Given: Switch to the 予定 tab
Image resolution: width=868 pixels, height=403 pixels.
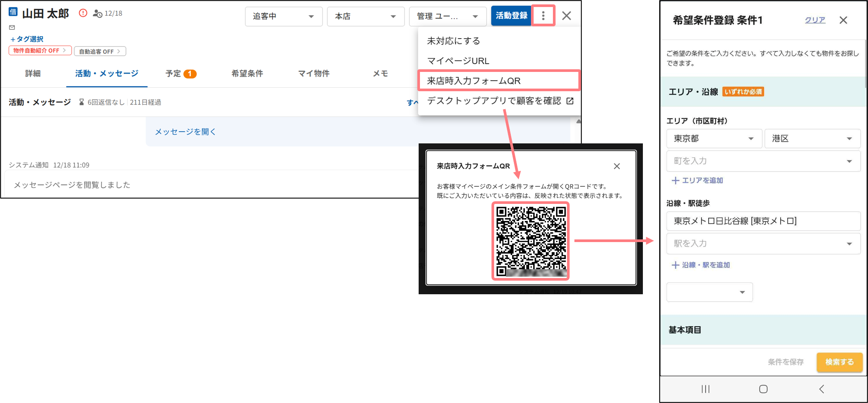Looking at the screenshot, I should [x=180, y=74].
